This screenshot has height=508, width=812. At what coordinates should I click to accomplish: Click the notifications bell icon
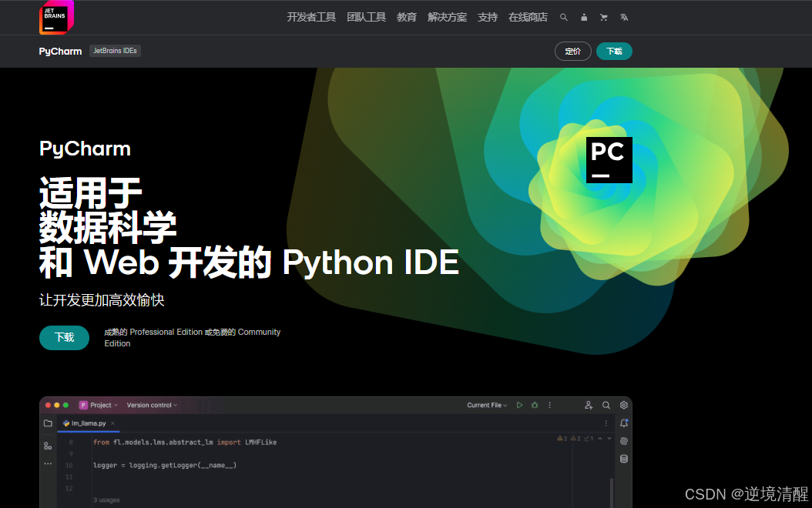coord(624,423)
